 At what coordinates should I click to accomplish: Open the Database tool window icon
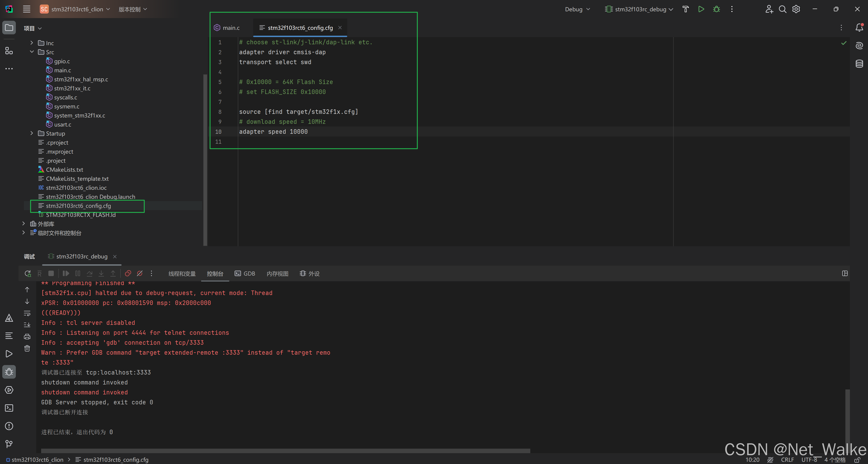(x=859, y=63)
